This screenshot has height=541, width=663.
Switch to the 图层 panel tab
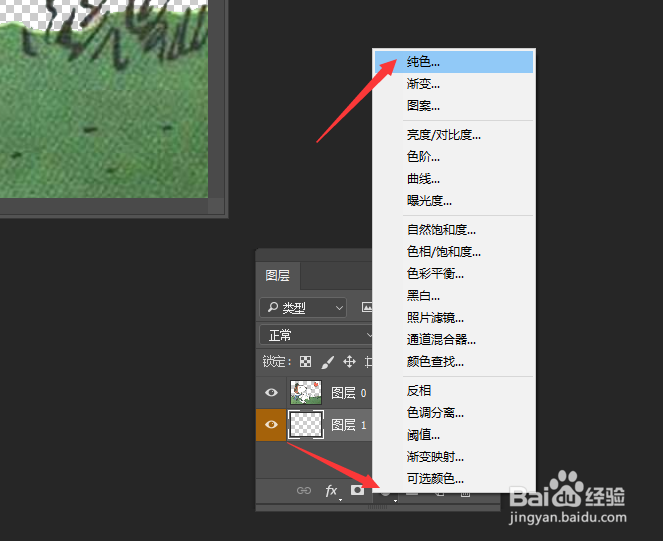click(278, 276)
